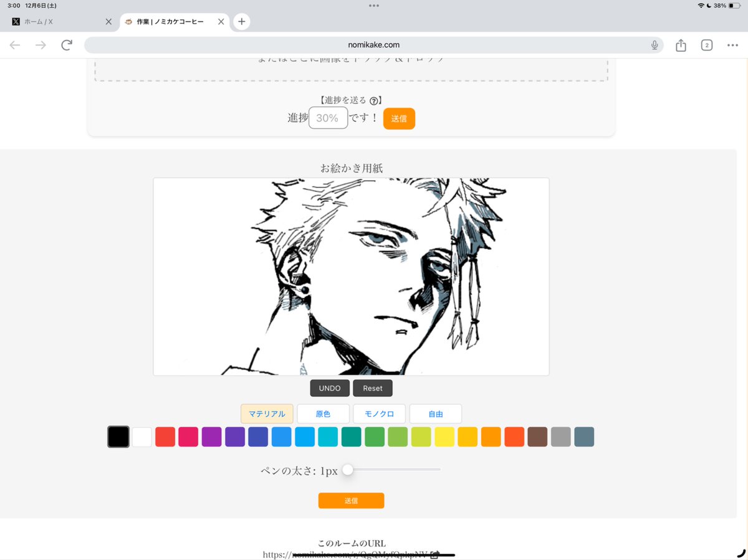Pick the blue-grey color swatch
The height and width of the screenshot is (560, 748).
584,437
